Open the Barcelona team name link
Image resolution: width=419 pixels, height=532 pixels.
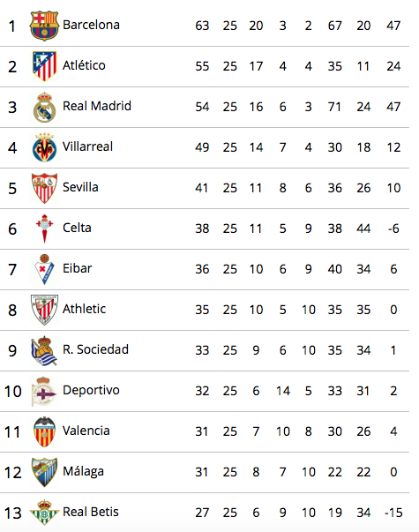91,25
